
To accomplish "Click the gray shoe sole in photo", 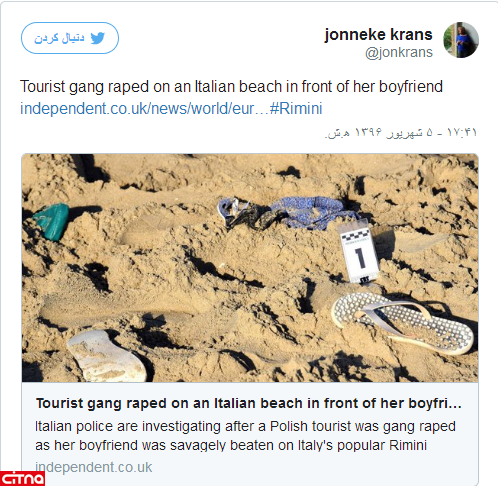I will 107,356.
